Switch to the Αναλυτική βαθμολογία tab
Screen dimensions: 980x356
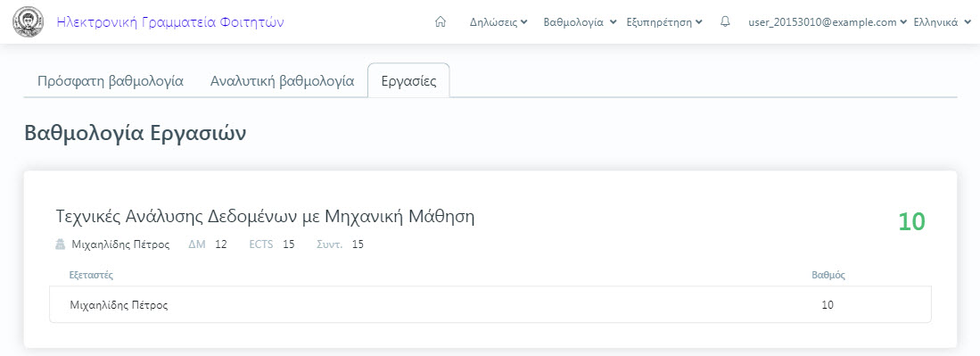pyautogui.click(x=283, y=81)
